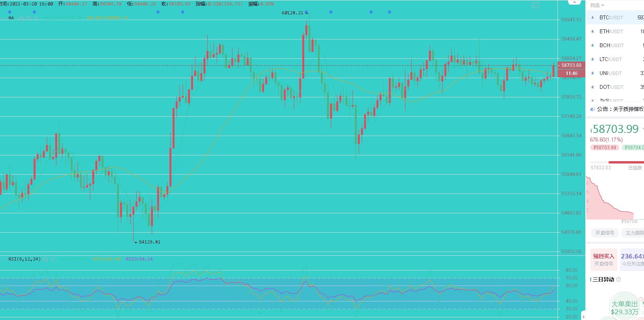
Task: Switch to the 买卖信号 tab
Action: [x=605, y=233]
